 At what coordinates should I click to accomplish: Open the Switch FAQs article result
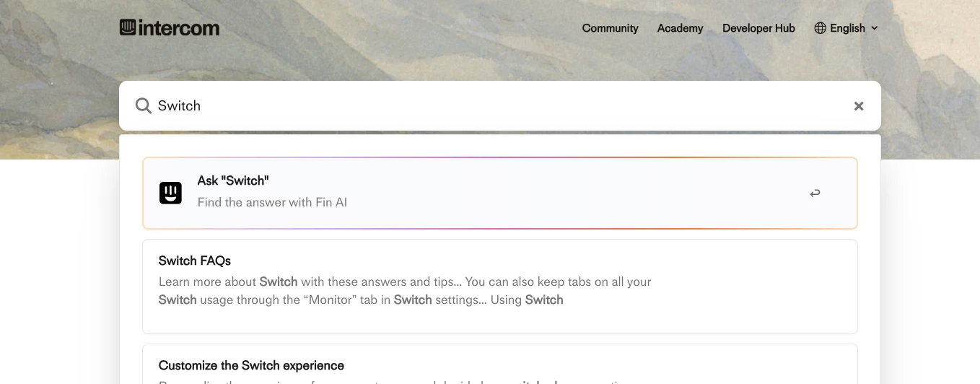point(499,287)
